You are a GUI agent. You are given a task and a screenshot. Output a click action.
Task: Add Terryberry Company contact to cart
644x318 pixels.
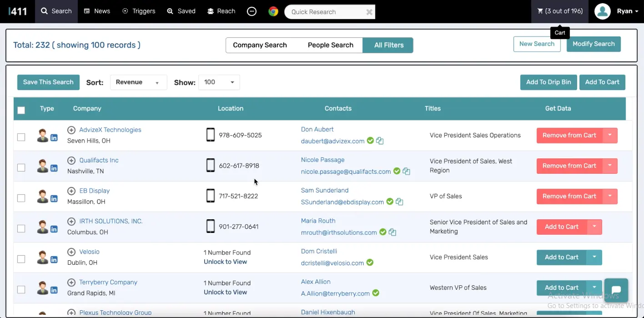pos(562,288)
